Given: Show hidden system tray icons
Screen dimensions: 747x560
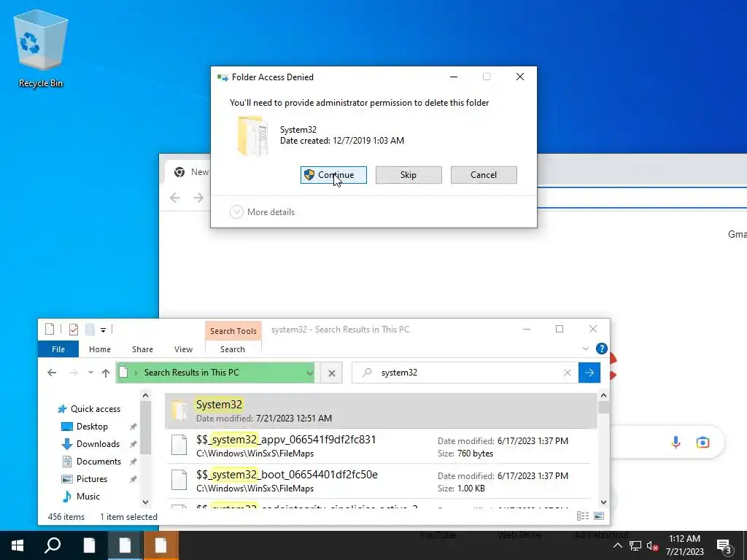Looking at the screenshot, I should [x=617, y=545].
